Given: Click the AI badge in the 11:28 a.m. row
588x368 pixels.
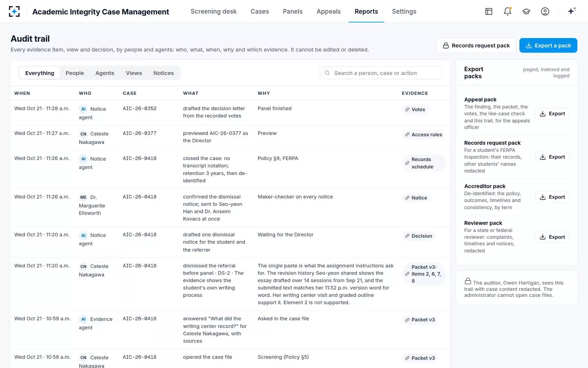Looking at the screenshot, I should tap(83, 109).
